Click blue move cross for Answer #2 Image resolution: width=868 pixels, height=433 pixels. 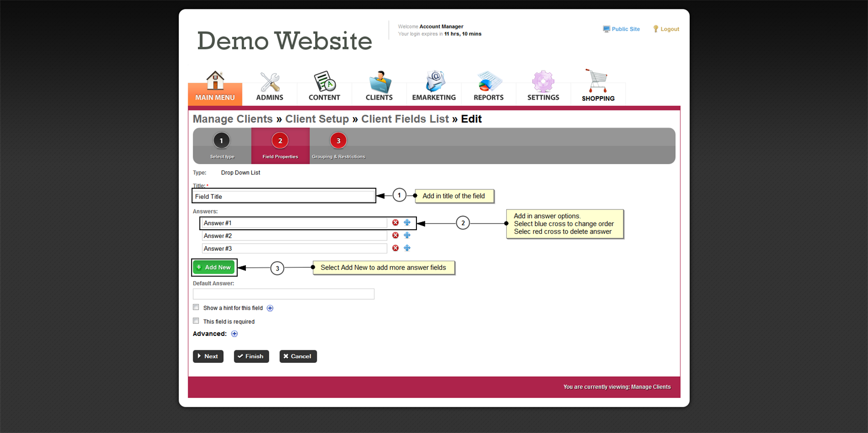tap(407, 235)
